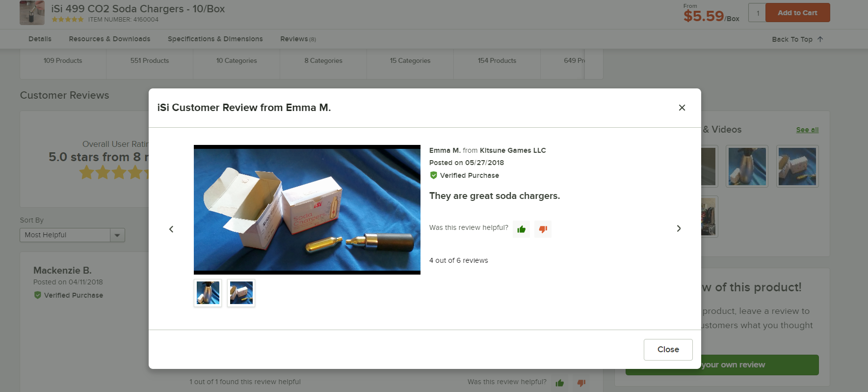The image size is (868, 392).
Task: Add the soda chargers to cart
Action: point(798,13)
